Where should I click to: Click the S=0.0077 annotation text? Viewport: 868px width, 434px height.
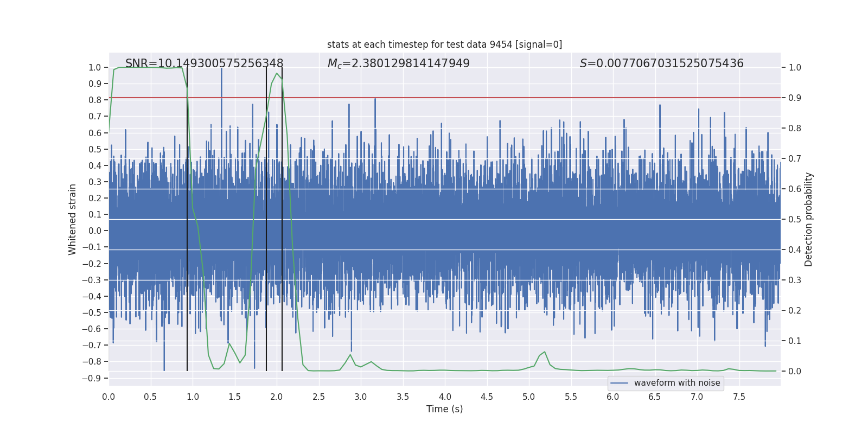click(661, 63)
